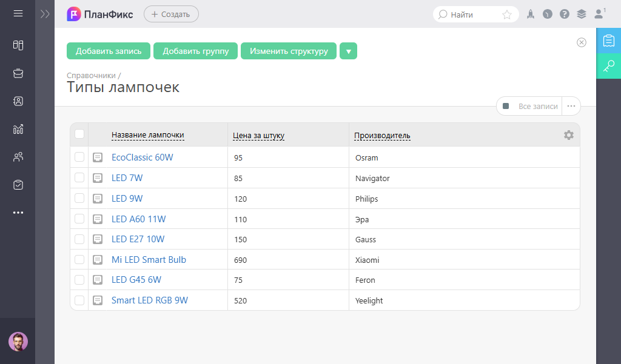This screenshot has width=621, height=364.
Task: Open the help question mark icon
Action: 565,14
